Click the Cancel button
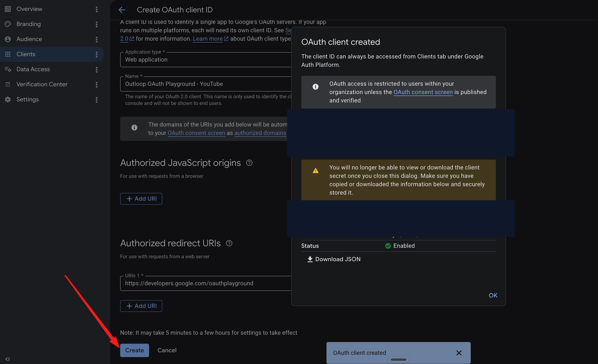598x364 pixels. 167,350
